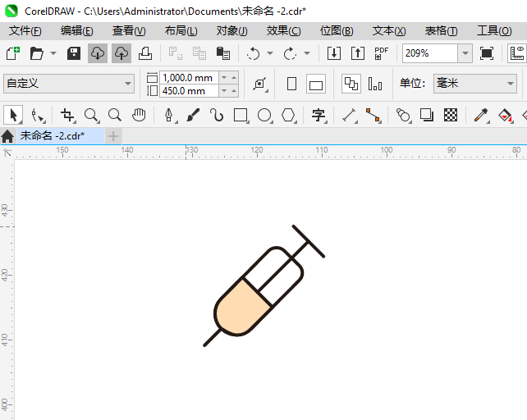Select the Pan hand tool

pyautogui.click(x=139, y=115)
